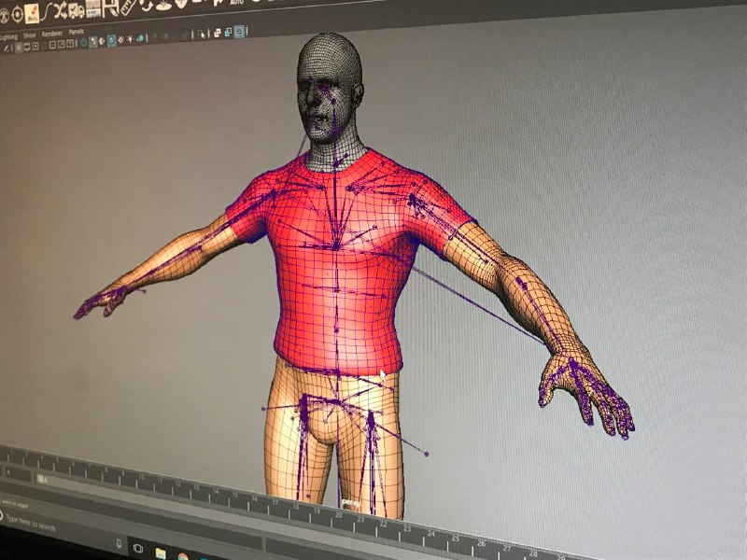Click the taskbar search microphone icon

tap(119, 543)
